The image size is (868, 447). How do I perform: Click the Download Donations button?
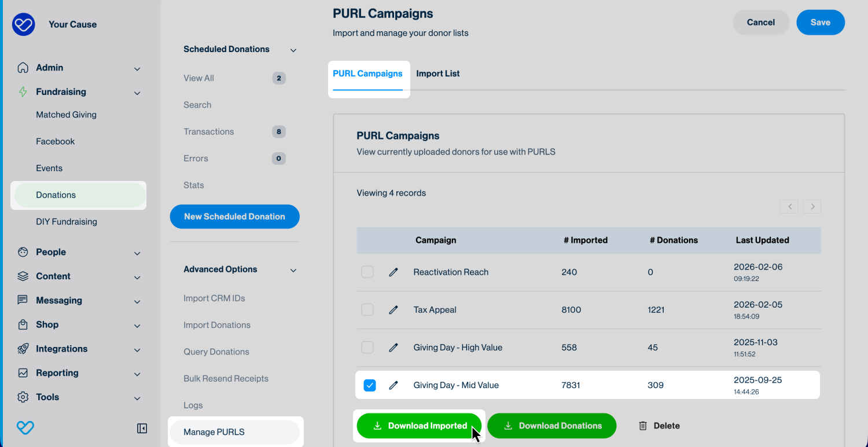(x=551, y=426)
